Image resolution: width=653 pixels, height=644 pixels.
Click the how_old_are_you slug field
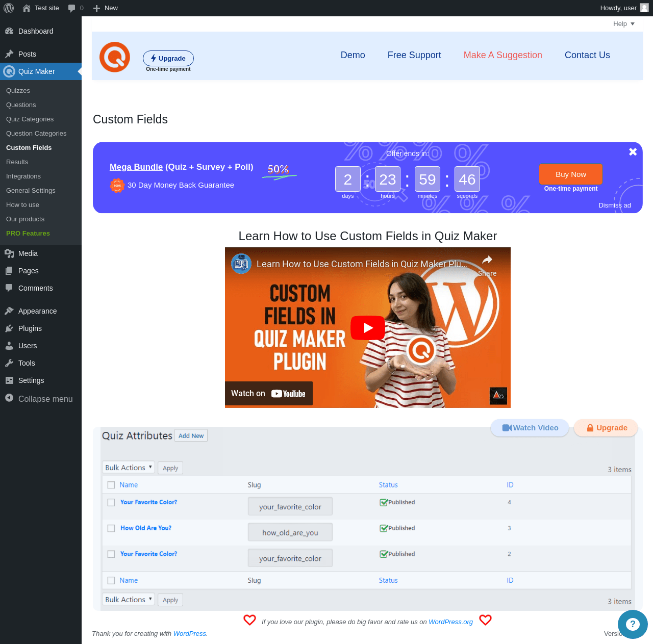290,532
